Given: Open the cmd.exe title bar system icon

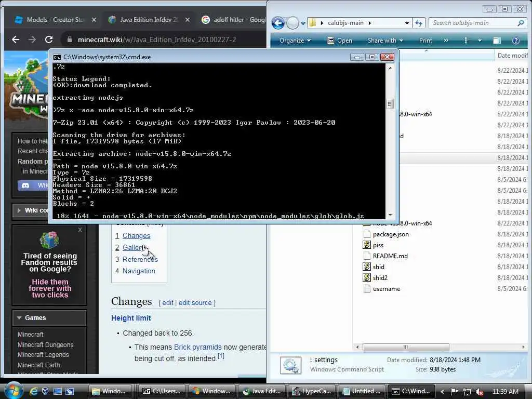Looking at the screenshot, I should (x=57, y=57).
